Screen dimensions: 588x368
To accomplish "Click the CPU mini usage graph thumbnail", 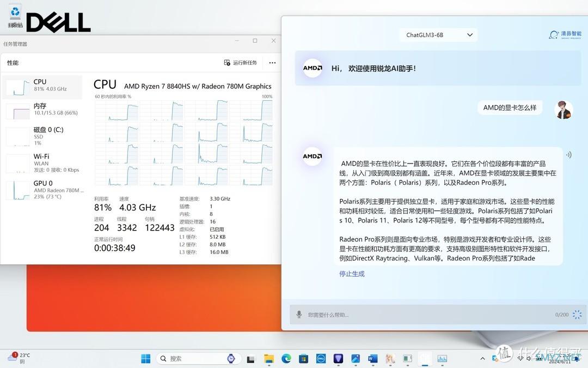I will click(17, 87).
